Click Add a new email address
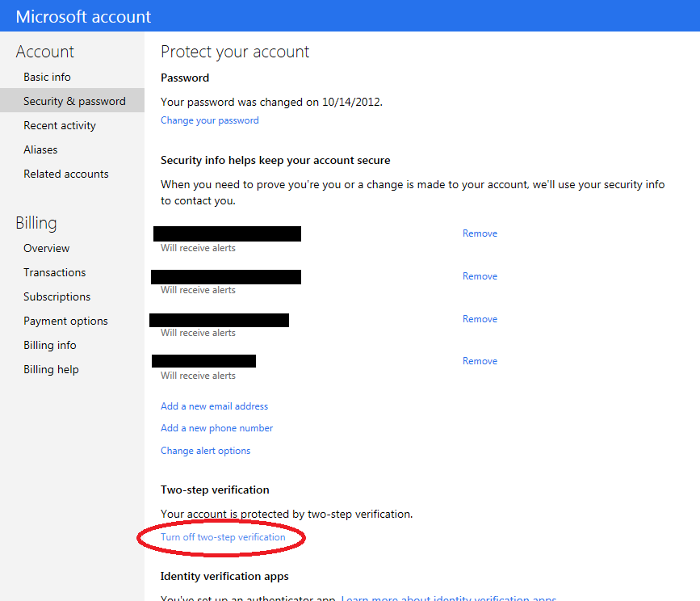Viewport: 700px width, 601px height. [x=214, y=406]
